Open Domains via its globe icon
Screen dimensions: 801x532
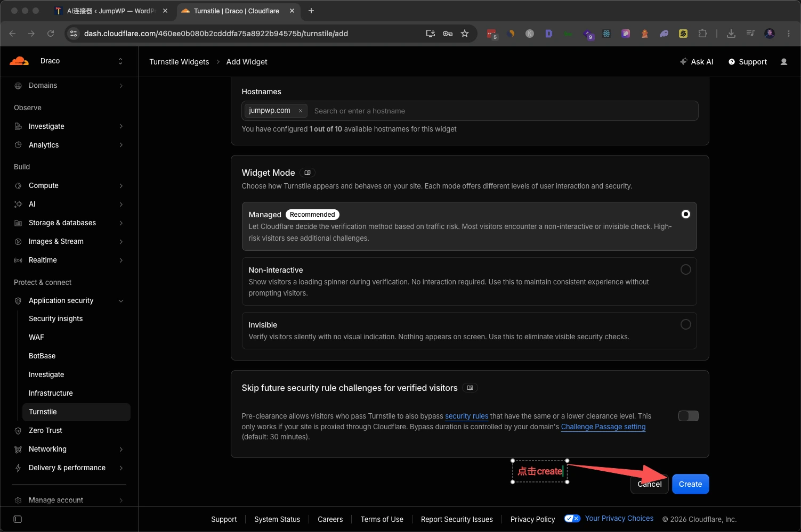coord(18,86)
